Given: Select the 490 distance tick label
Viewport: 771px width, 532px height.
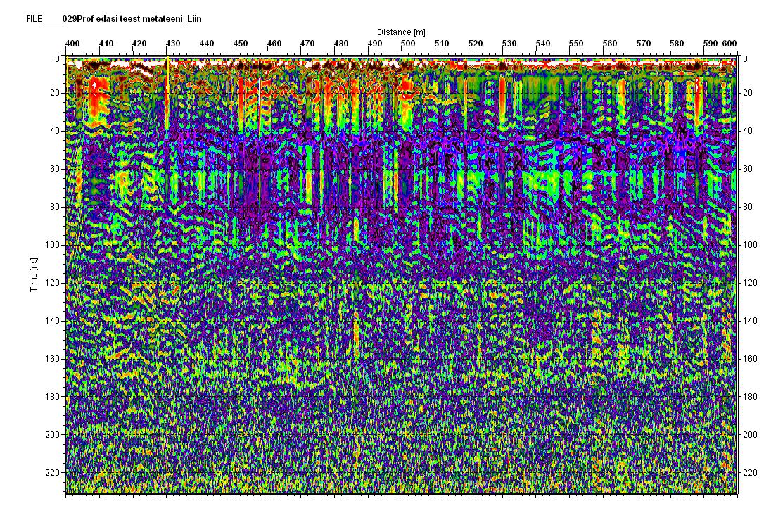Looking at the screenshot, I should 375,43.
